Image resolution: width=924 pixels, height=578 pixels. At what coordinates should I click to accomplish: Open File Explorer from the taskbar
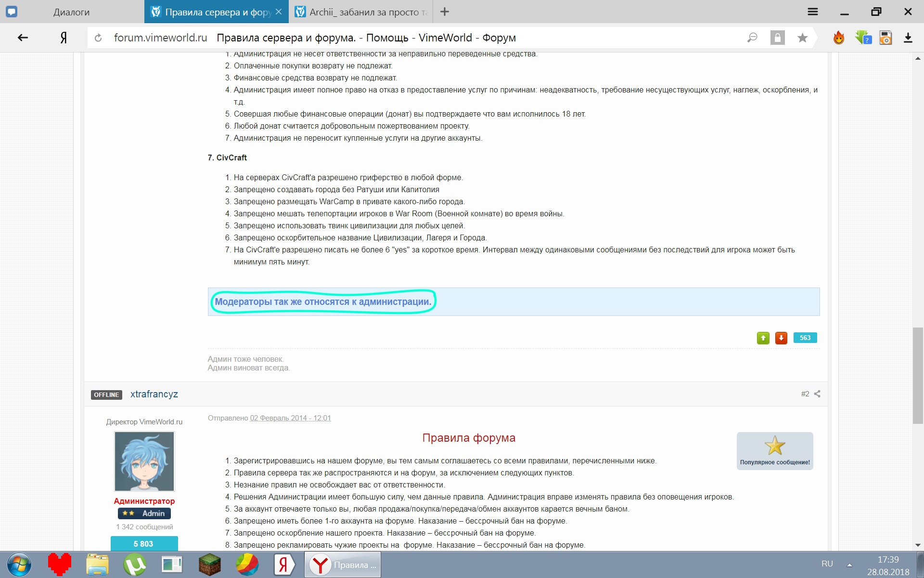(97, 565)
